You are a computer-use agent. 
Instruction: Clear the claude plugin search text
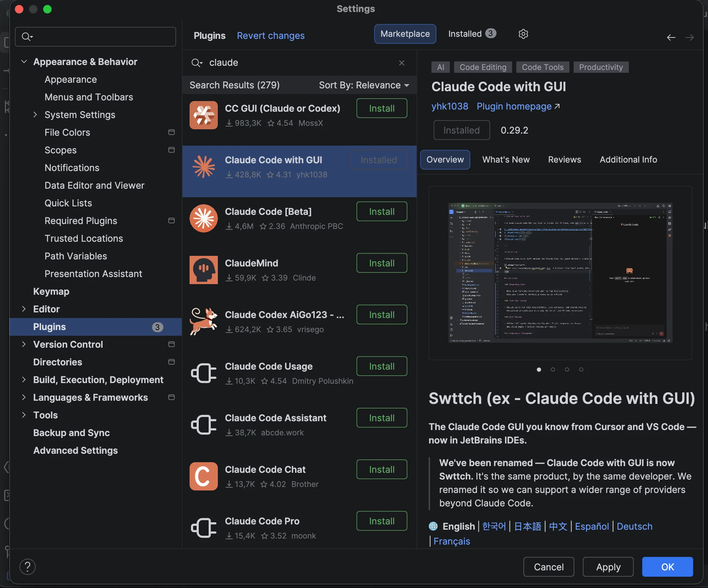pyautogui.click(x=402, y=63)
